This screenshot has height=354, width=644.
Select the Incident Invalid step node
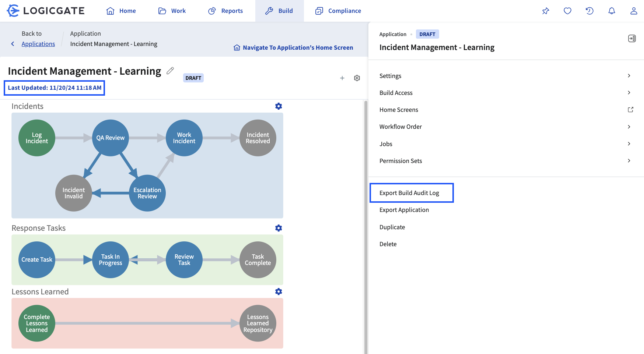(74, 193)
